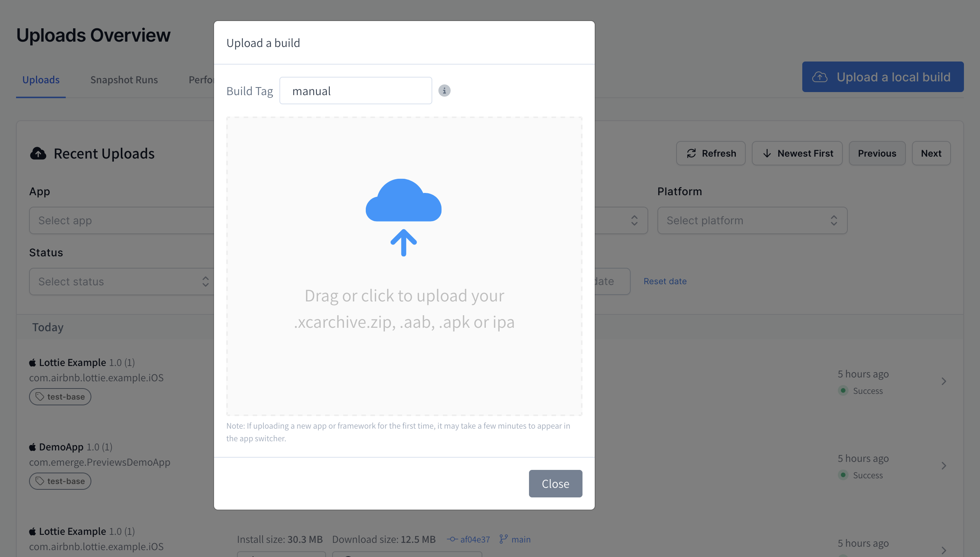Close the Upload a build dialog
Viewport: 980px width, 557px height.
555,484
